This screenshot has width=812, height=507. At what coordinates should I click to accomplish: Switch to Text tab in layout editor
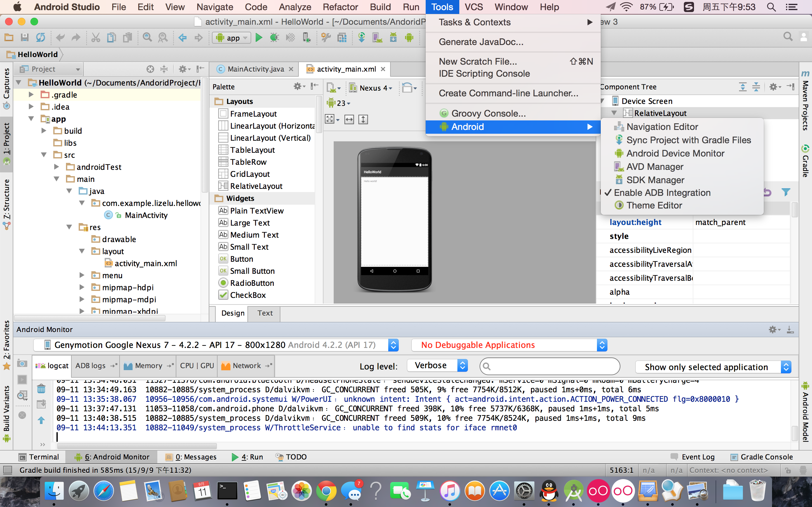[265, 312]
